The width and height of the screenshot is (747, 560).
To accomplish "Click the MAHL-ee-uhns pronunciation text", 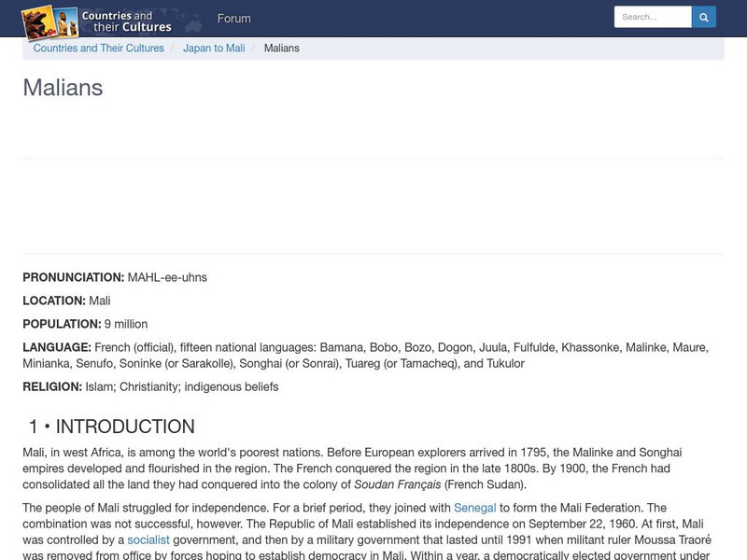I will click(167, 277).
